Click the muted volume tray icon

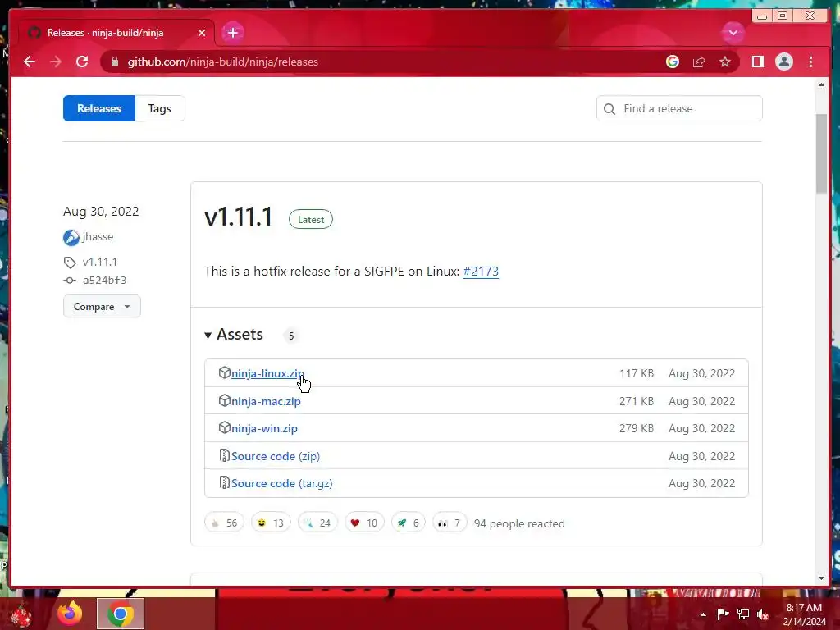point(763,614)
